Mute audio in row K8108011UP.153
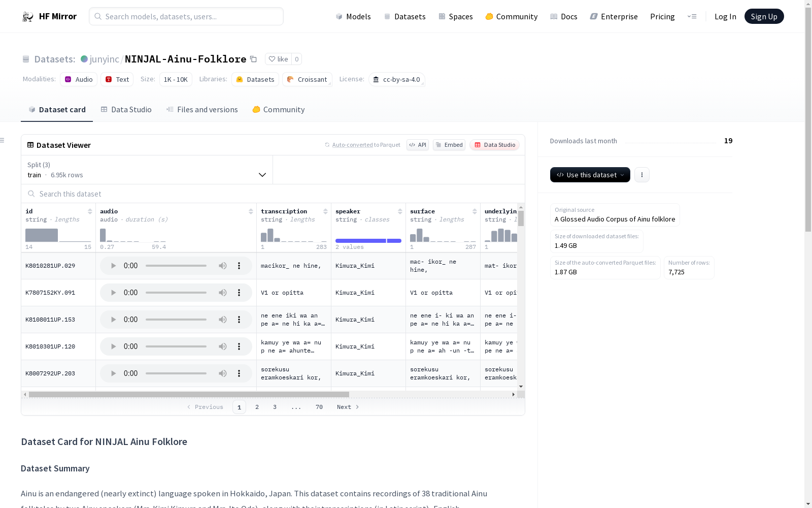 click(x=223, y=320)
